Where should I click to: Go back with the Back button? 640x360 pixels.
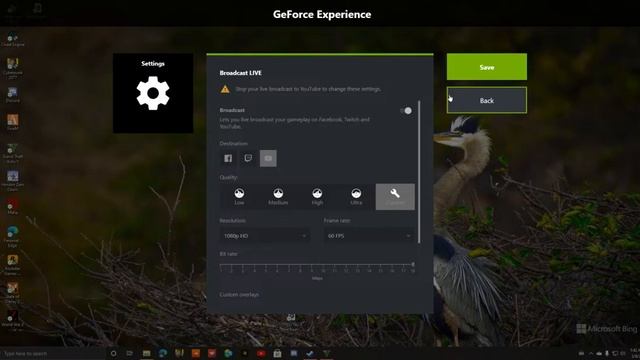487,100
